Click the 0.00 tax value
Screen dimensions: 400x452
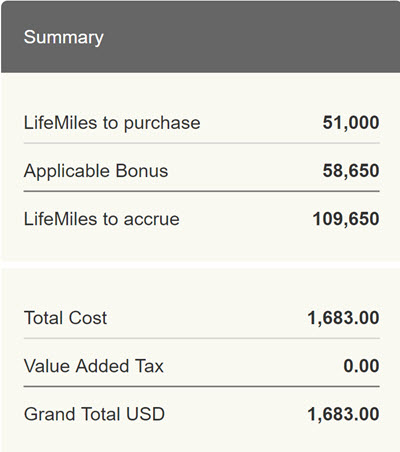(x=361, y=366)
